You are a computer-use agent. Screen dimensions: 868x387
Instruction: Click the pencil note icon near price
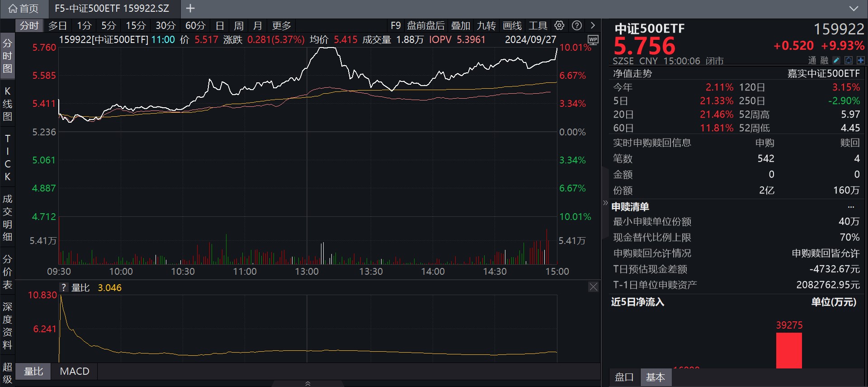point(836,60)
